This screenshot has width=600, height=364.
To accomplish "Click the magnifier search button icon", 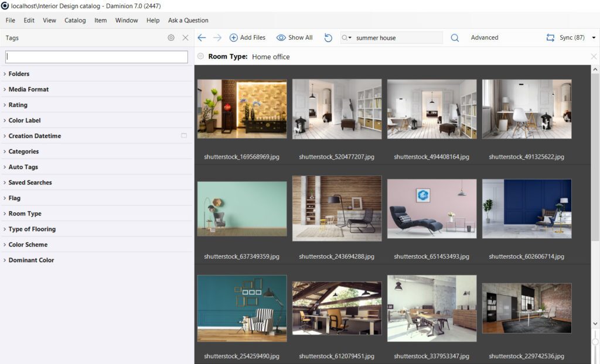I will (x=455, y=37).
